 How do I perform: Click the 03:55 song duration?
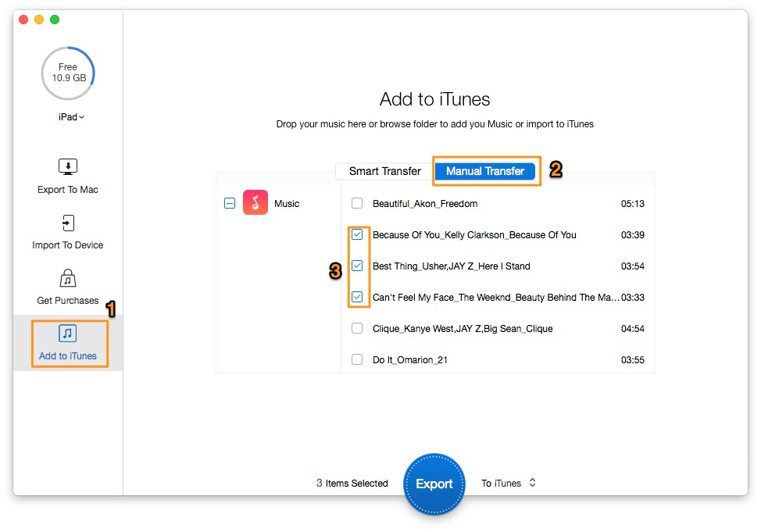click(x=633, y=359)
